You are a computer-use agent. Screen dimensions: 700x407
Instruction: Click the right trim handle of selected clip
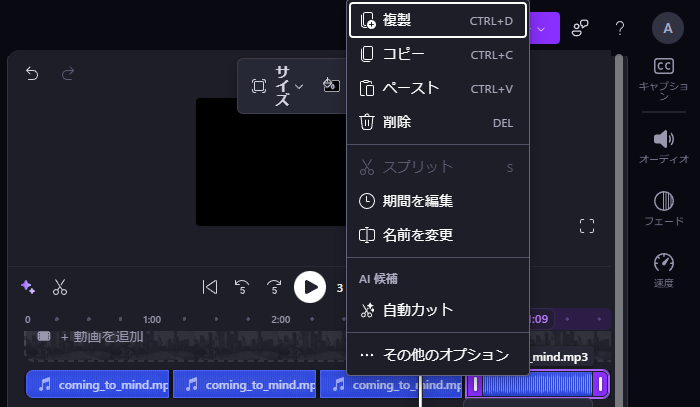600,384
